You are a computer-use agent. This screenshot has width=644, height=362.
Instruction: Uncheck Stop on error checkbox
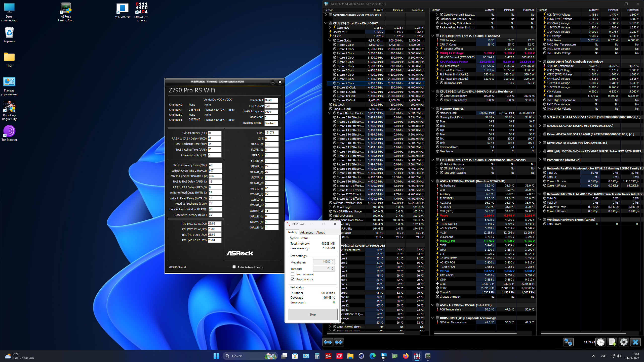coord(293,279)
